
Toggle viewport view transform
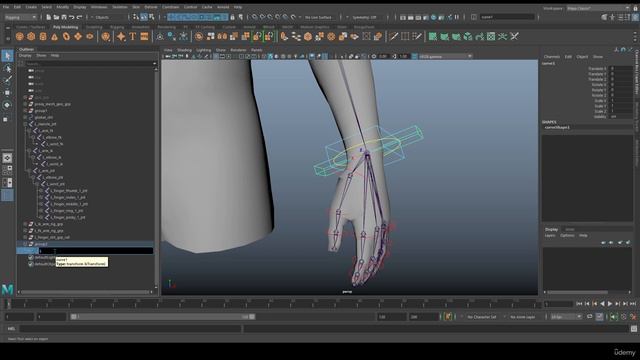tap(414, 56)
